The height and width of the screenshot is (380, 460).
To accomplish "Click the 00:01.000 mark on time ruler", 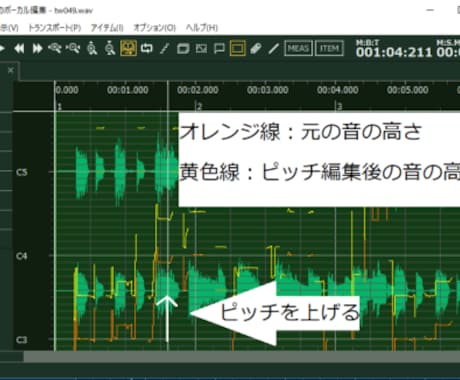I will click(128, 90).
